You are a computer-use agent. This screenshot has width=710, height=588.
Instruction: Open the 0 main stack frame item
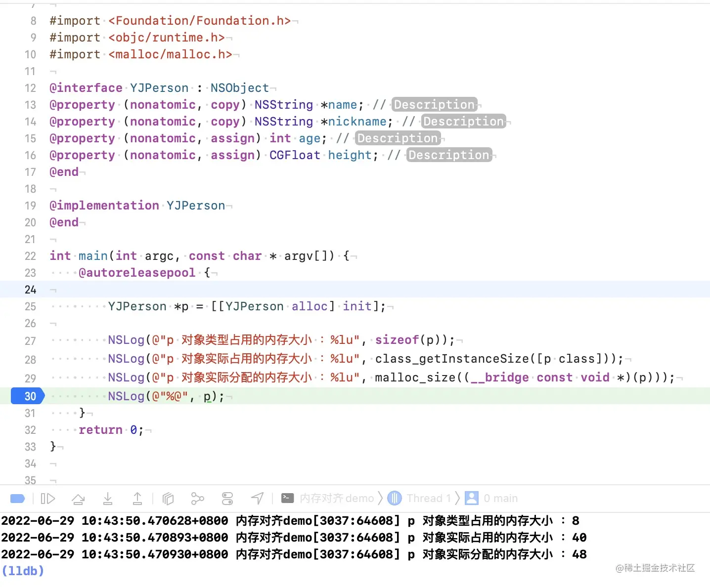pyautogui.click(x=501, y=498)
